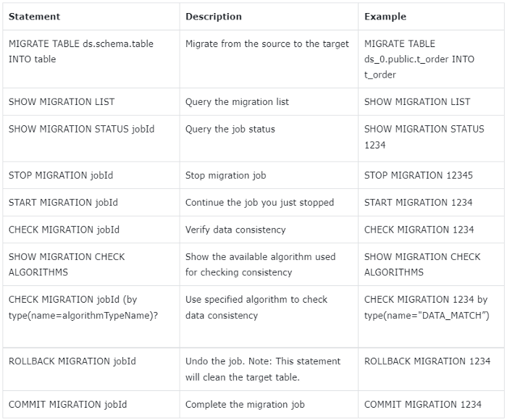Click the ROLLBACK MIGRATION jobId statement
The height and width of the screenshot is (420, 507).
click(x=72, y=361)
